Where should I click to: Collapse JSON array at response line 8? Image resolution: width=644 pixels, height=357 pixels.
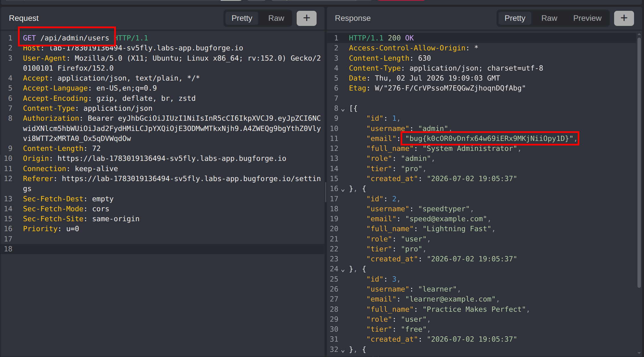343,109
